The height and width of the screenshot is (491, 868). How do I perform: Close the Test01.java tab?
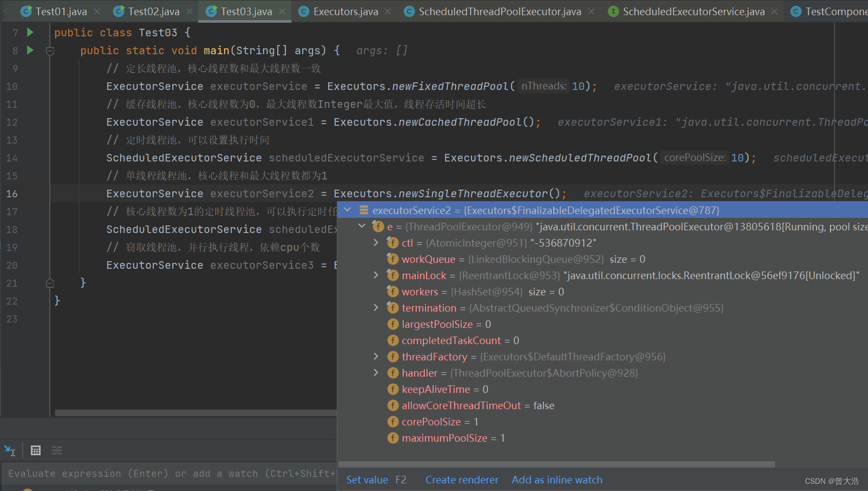point(97,11)
